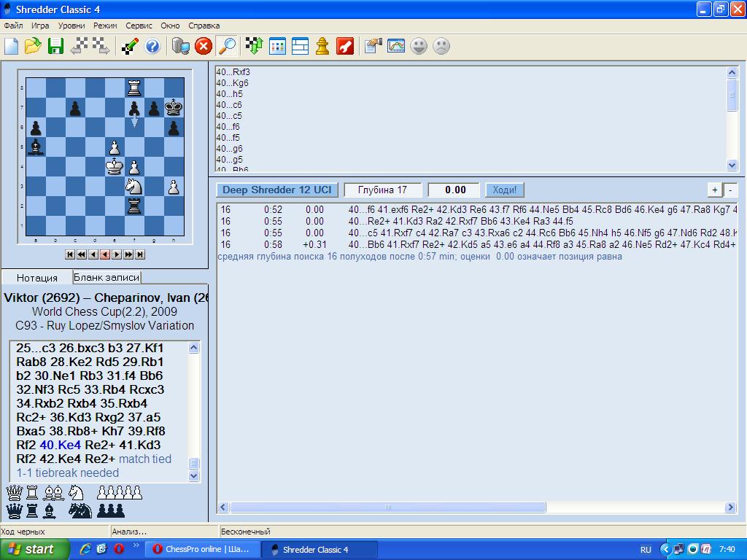Click the down arrow of the candidate moves scrollbar

732,166
